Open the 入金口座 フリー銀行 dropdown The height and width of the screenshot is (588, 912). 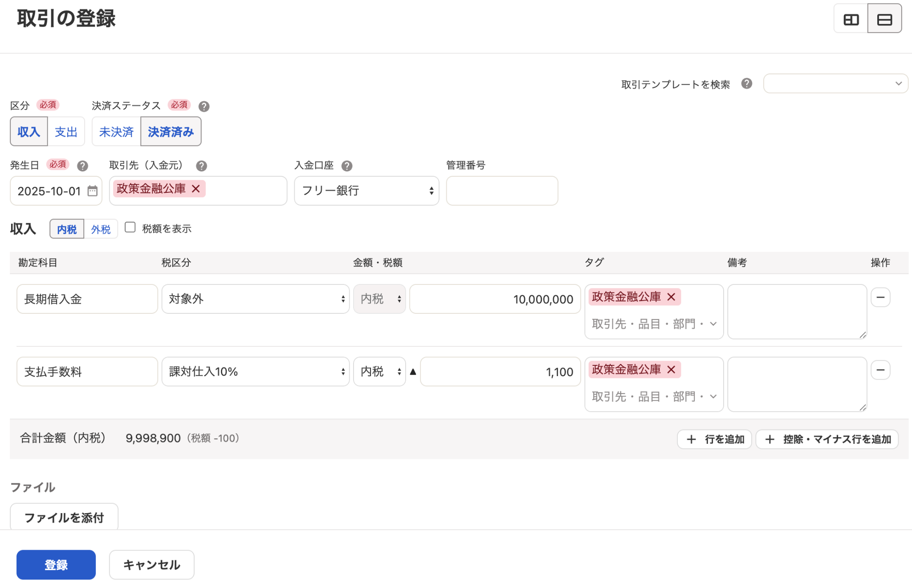tap(366, 191)
